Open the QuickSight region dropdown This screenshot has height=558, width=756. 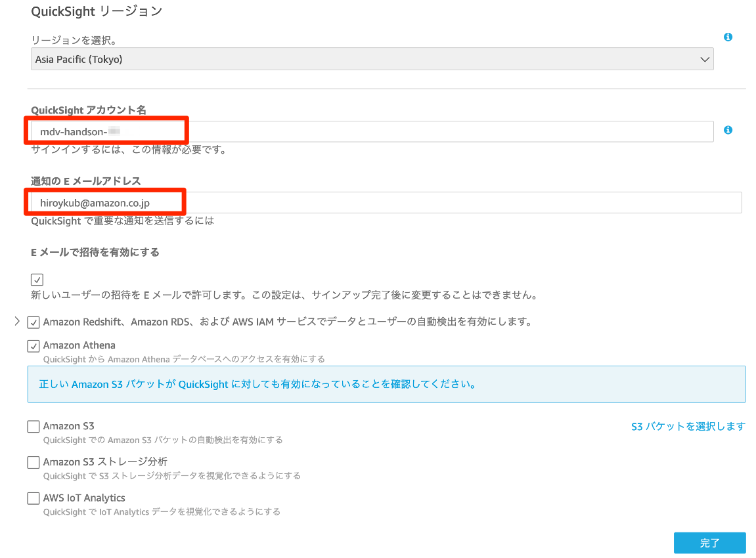point(372,59)
